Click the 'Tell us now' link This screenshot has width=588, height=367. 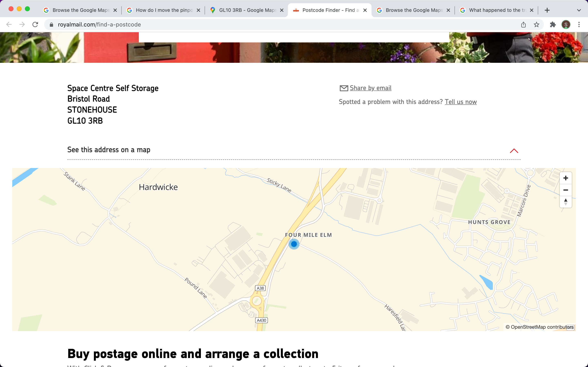tap(460, 102)
